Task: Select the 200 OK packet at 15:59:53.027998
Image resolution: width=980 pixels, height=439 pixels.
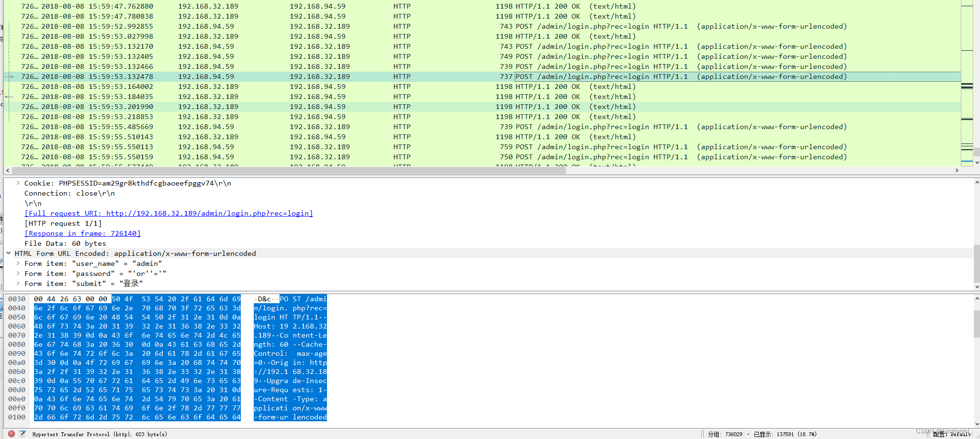Action: [482, 36]
